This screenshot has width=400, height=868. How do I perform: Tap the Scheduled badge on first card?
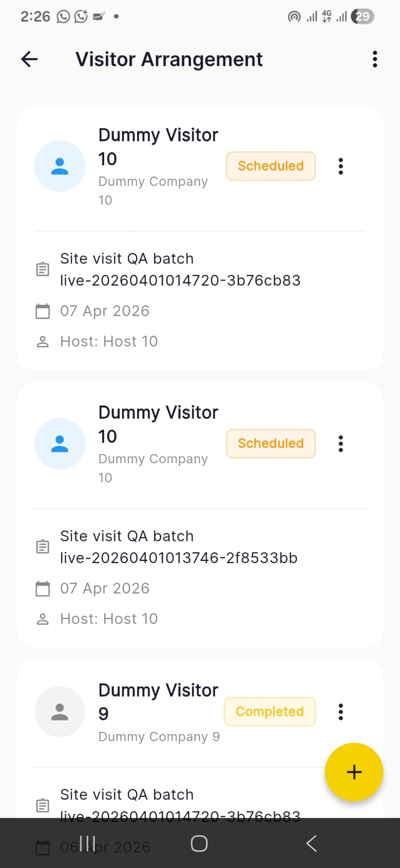point(270,166)
